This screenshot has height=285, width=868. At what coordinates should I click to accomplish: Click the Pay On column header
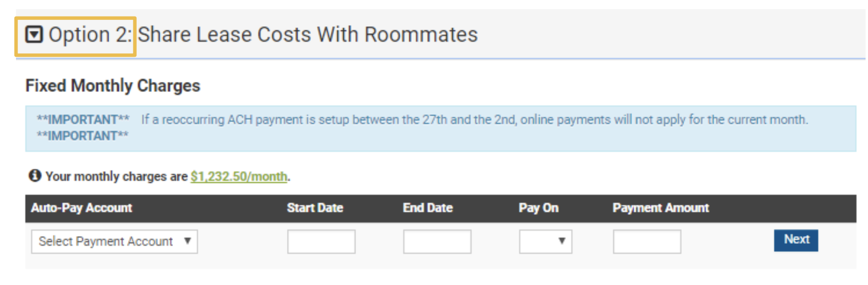pyautogui.click(x=538, y=208)
